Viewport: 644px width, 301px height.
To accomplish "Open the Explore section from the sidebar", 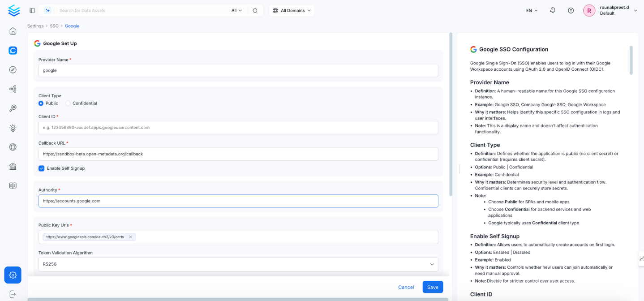I will 13,50.
